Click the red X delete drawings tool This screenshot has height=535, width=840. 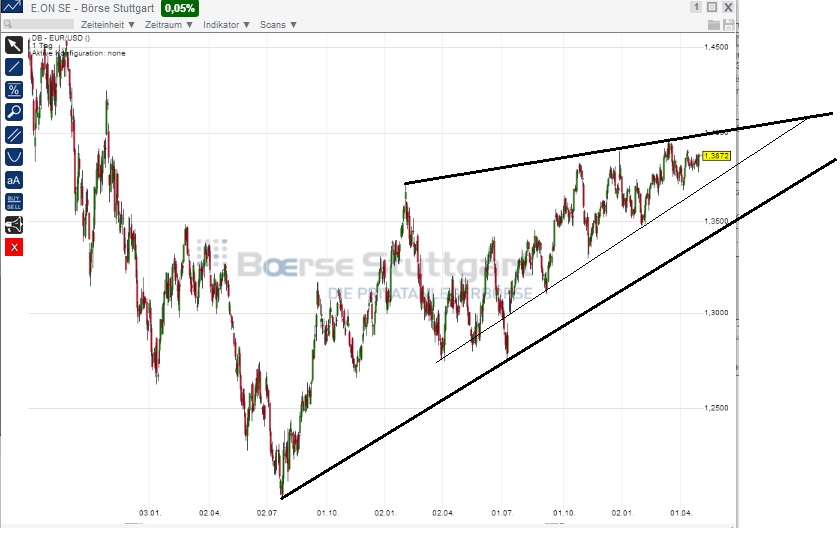tap(14, 247)
